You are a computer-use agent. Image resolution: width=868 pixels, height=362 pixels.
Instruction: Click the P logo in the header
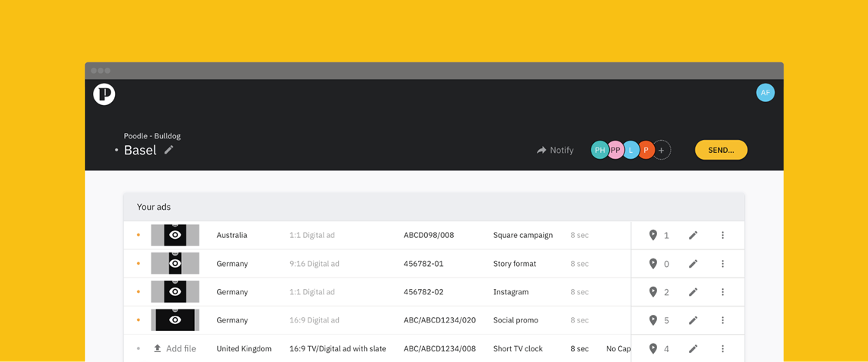(x=104, y=94)
